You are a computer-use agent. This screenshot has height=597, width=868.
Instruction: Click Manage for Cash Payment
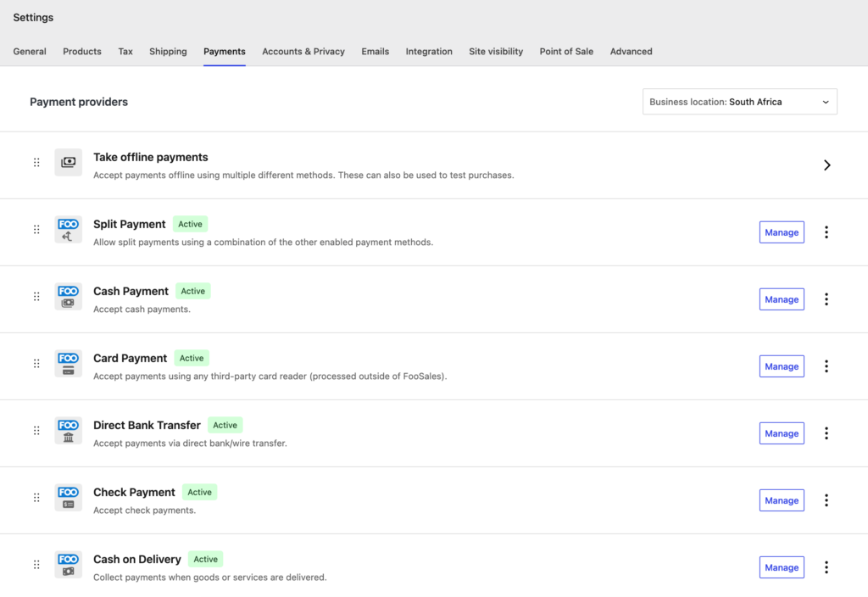(x=782, y=299)
